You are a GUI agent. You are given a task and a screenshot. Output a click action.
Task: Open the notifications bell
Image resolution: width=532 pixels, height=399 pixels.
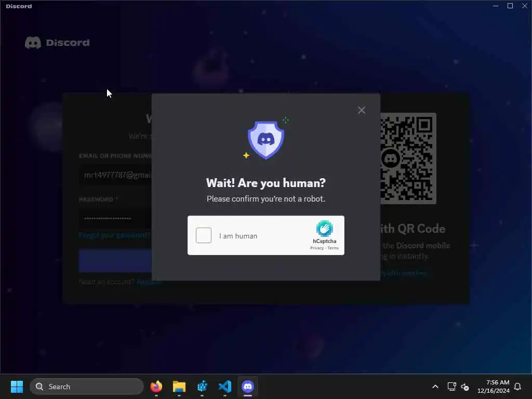click(x=518, y=387)
